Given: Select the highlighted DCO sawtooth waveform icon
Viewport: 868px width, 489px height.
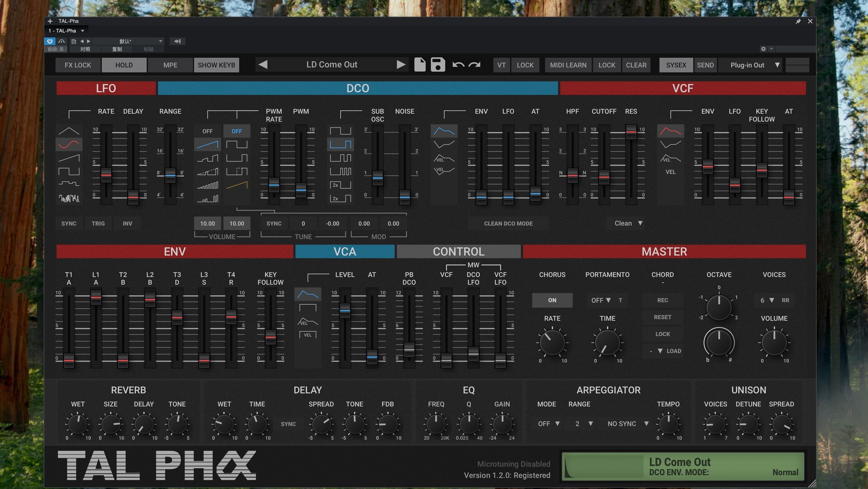Looking at the screenshot, I should tap(208, 145).
